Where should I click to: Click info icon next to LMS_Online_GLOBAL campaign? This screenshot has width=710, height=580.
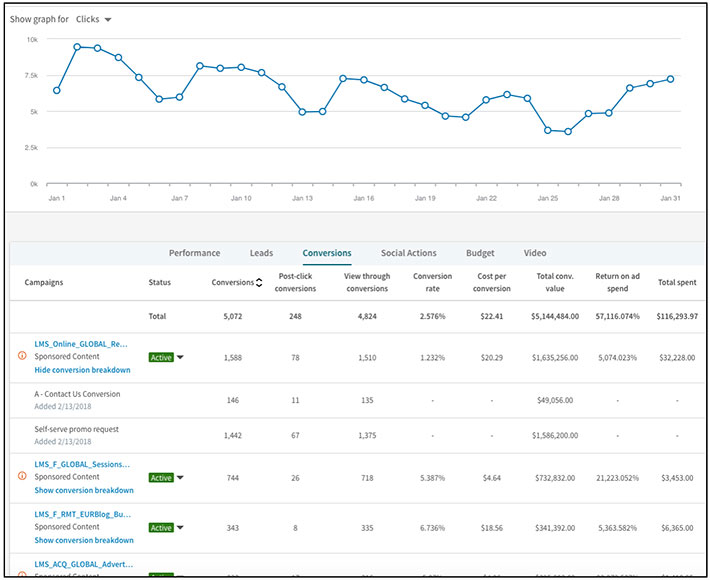pos(23,355)
